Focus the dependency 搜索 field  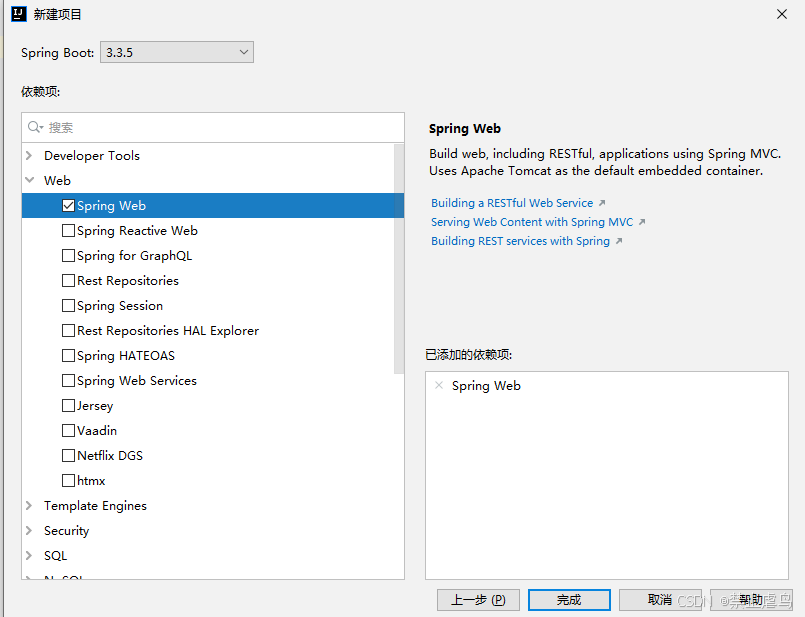coord(213,127)
